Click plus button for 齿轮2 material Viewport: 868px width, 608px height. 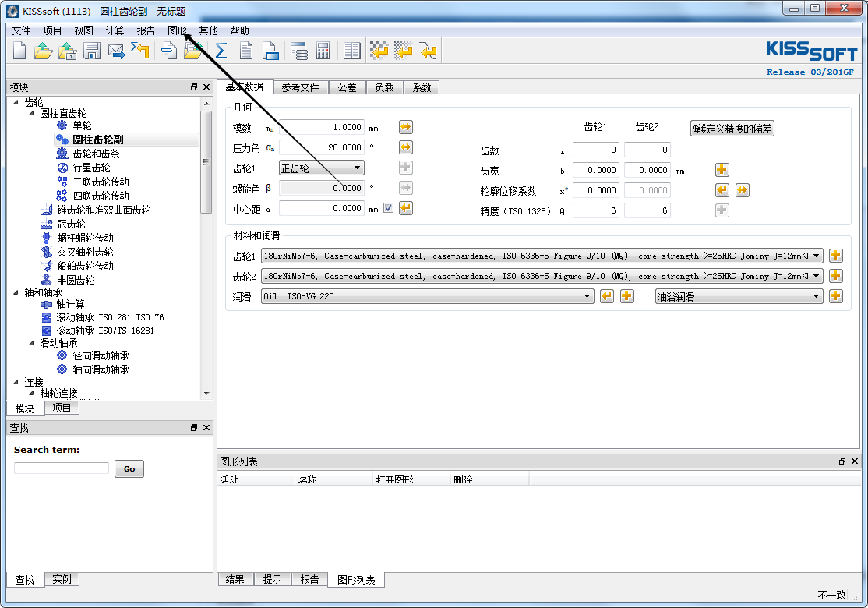(x=836, y=276)
